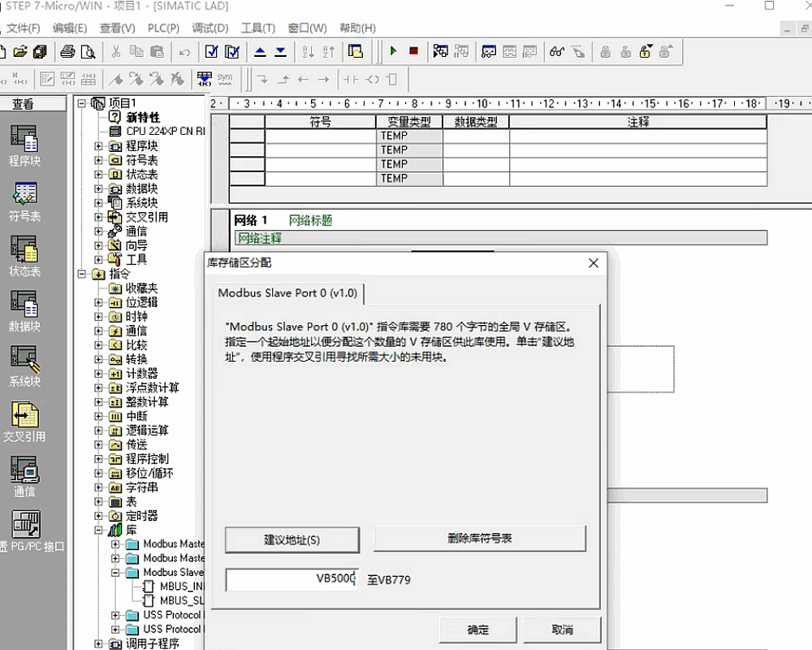Image resolution: width=812 pixels, height=650 pixels.
Task: Click the 删除库符号表 button
Action: point(479,538)
